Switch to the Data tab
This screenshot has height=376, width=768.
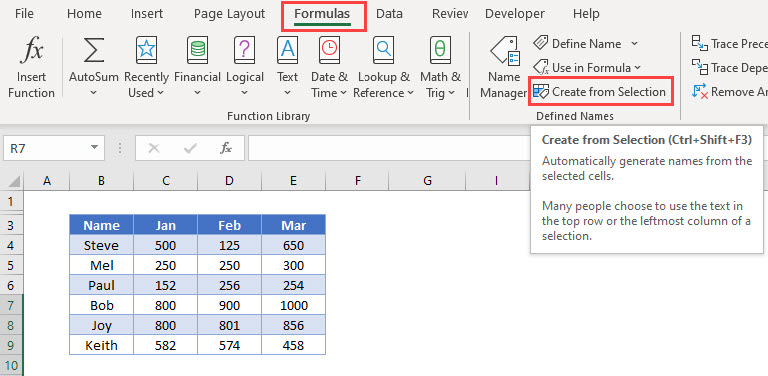pyautogui.click(x=389, y=14)
